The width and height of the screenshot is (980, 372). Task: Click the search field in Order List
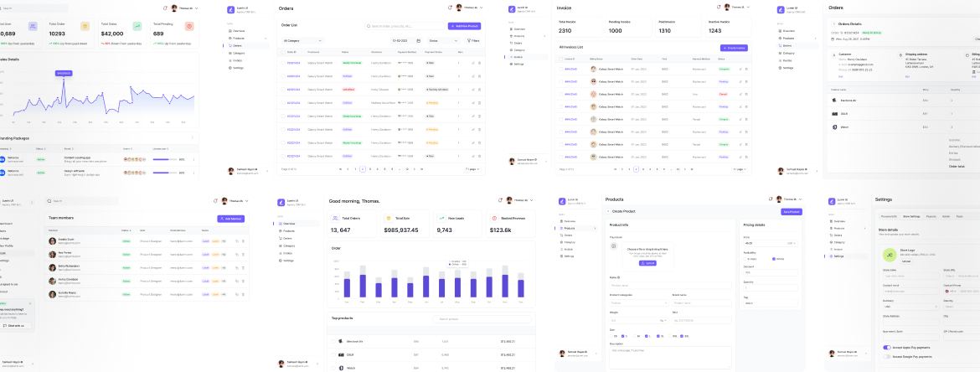tap(406, 26)
